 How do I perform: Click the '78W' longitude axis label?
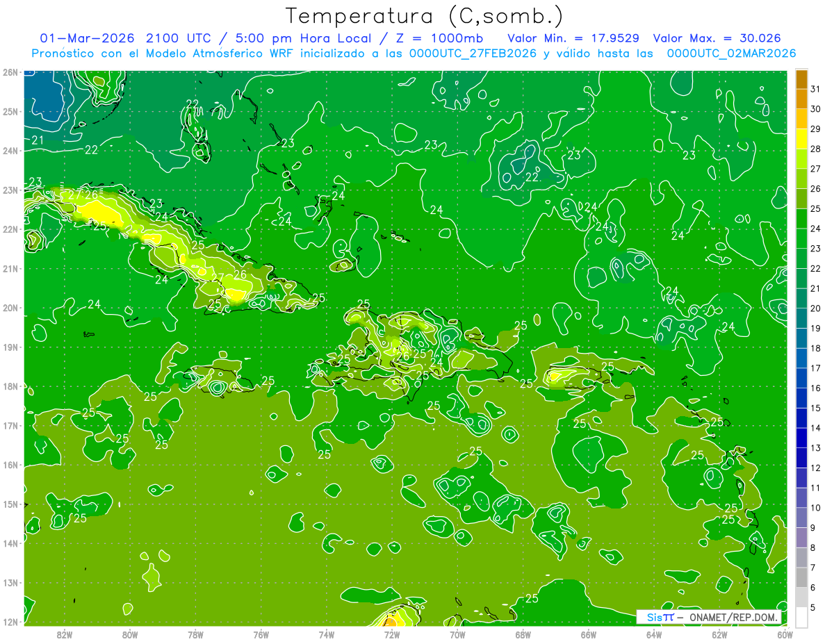[195, 634]
